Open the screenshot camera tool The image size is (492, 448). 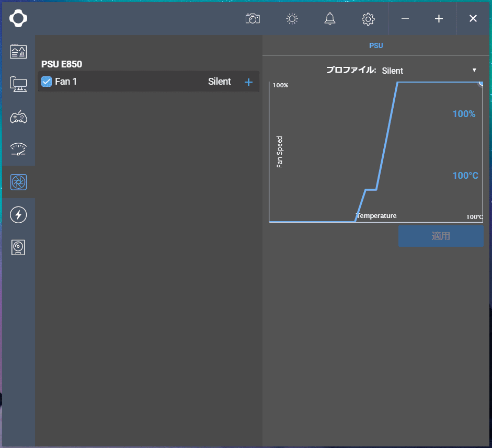[253, 19]
